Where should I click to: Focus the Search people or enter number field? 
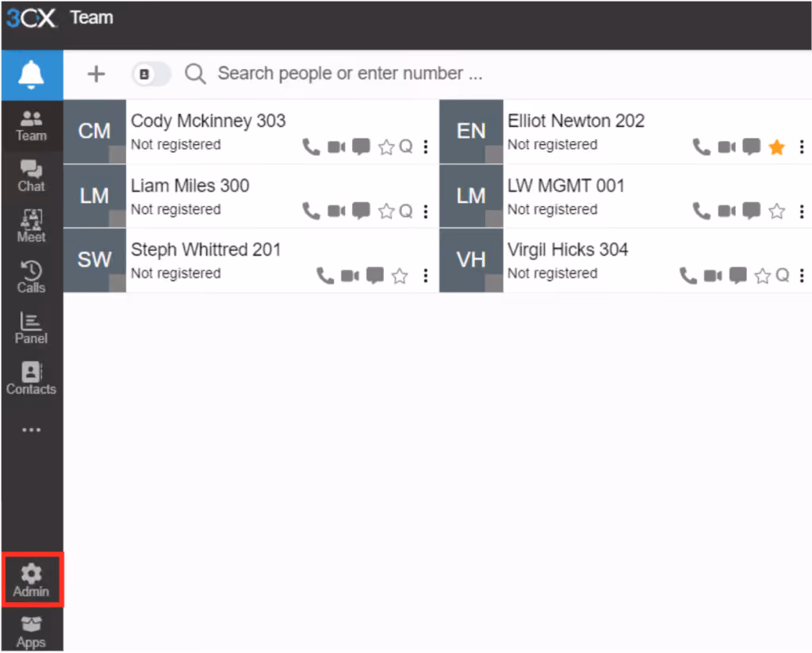pyautogui.click(x=350, y=74)
